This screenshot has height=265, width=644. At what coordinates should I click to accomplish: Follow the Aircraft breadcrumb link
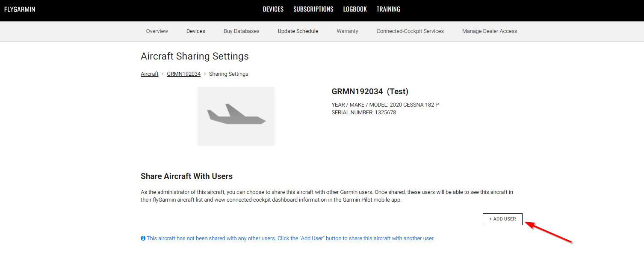click(x=150, y=74)
